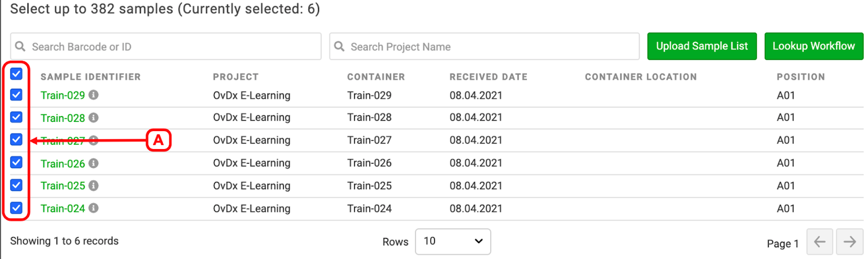Open the Train-028 sample link
The height and width of the screenshot is (259, 868).
click(x=63, y=118)
